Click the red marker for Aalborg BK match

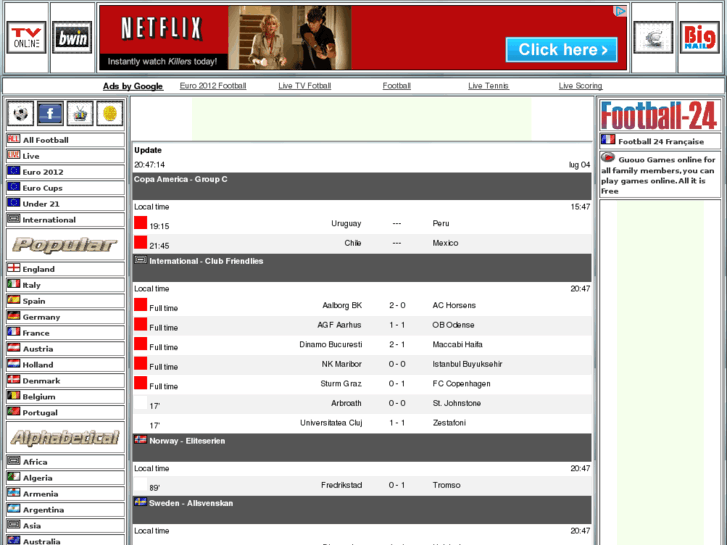[140, 305]
